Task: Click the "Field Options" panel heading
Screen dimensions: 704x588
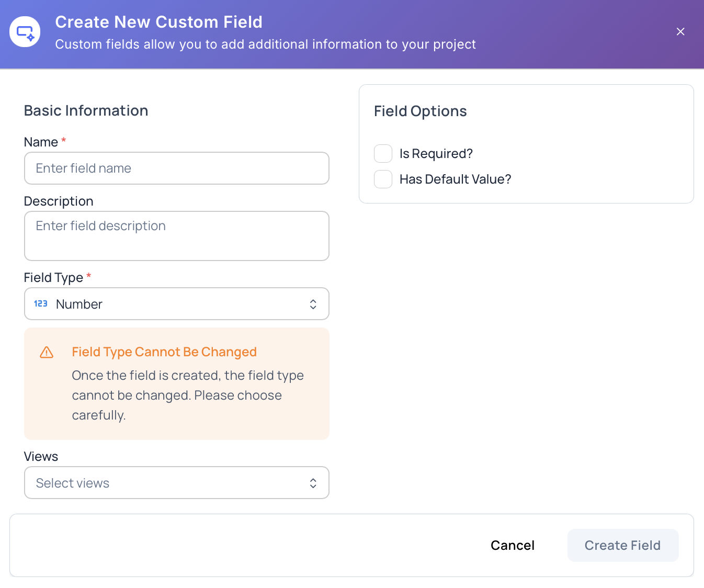Action: point(421,111)
